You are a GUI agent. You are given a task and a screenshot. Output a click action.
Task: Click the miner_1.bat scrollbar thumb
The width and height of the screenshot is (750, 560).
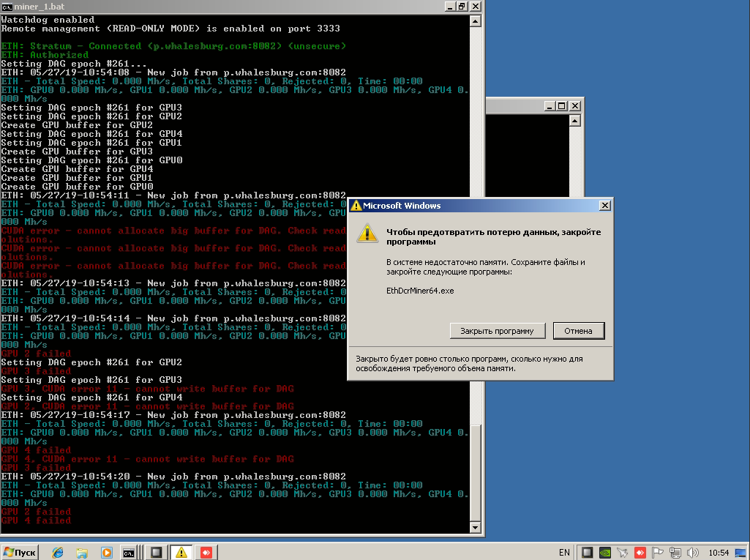(476, 471)
